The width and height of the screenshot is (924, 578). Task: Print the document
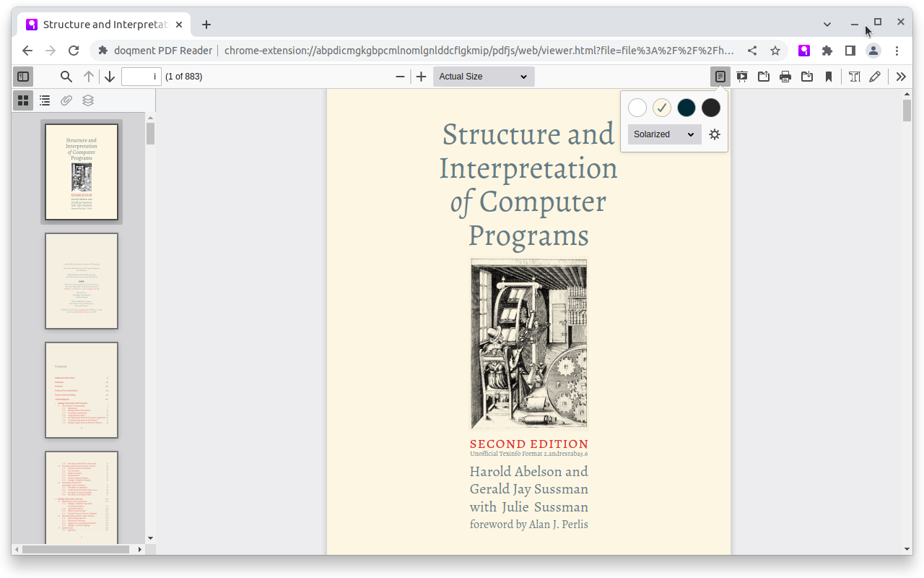785,77
